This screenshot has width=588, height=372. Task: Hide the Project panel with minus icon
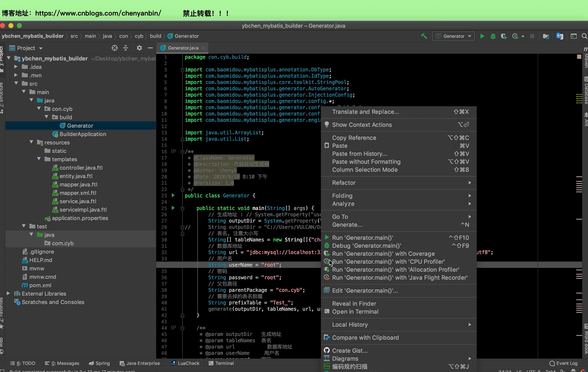tap(150, 48)
